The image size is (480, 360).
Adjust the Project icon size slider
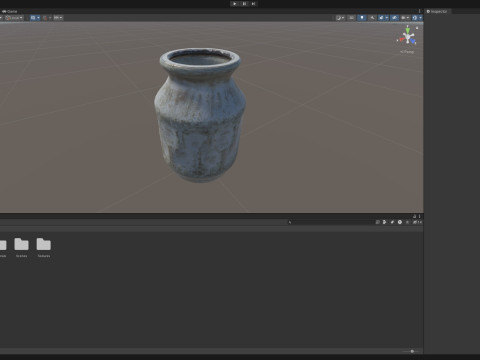(412, 351)
